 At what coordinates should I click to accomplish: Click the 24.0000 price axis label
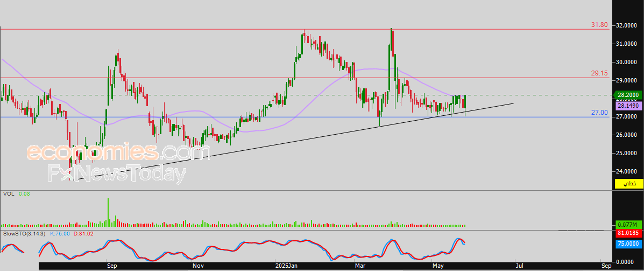tap(626, 171)
